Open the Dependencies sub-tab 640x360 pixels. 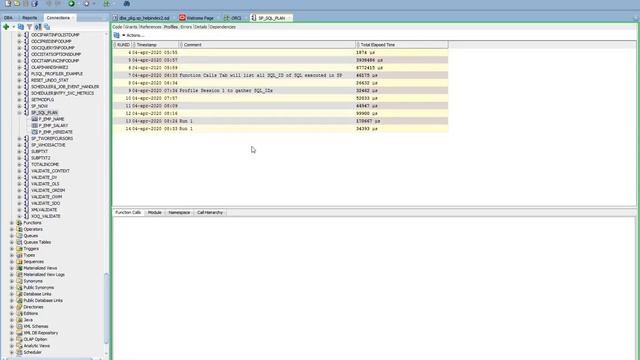click(x=222, y=27)
